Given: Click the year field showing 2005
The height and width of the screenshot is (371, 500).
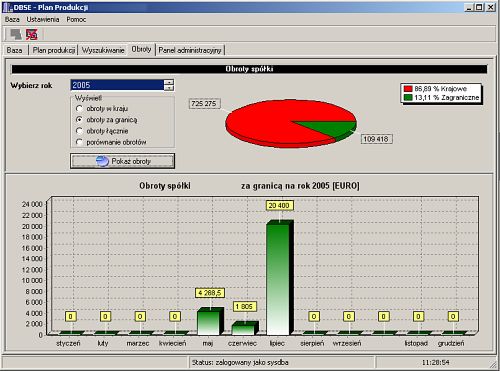Looking at the screenshot, I should (x=117, y=85).
